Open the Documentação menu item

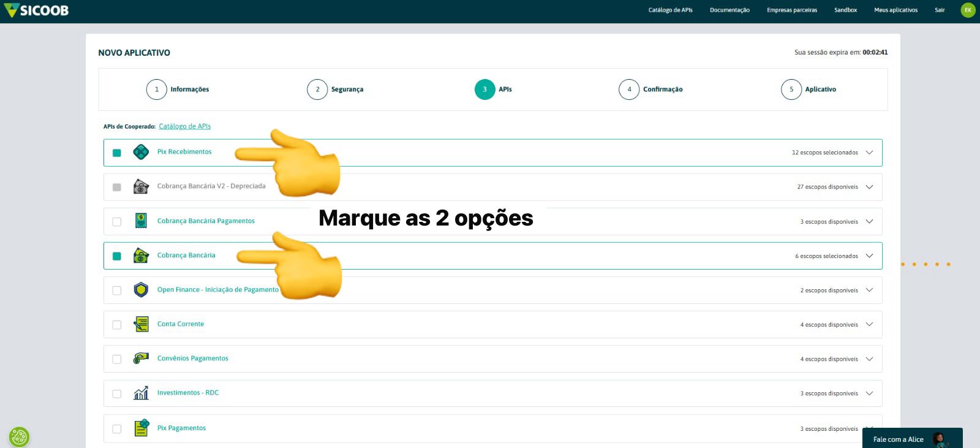pyautogui.click(x=729, y=10)
